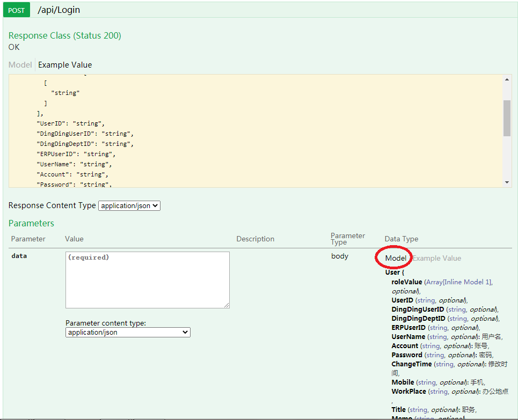Open the Parameter content type dropdown
The height and width of the screenshot is (420, 518).
tap(128, 332)
